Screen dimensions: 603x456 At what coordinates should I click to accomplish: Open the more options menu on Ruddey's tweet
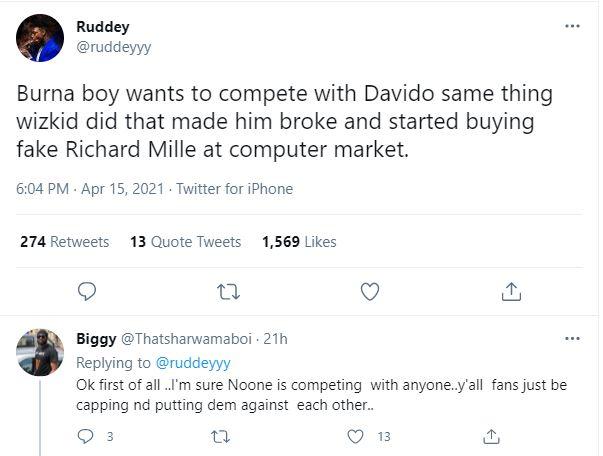pos(572,26)
